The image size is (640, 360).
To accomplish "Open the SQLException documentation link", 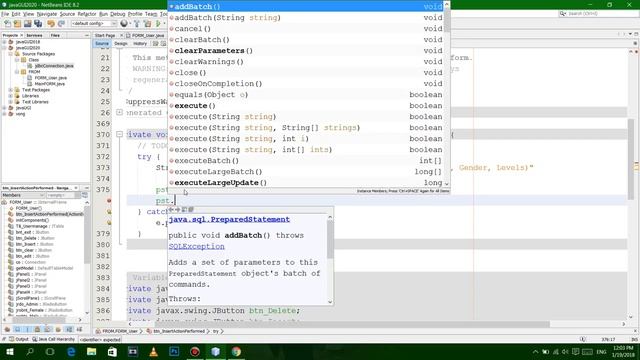I will pos(196,247).
